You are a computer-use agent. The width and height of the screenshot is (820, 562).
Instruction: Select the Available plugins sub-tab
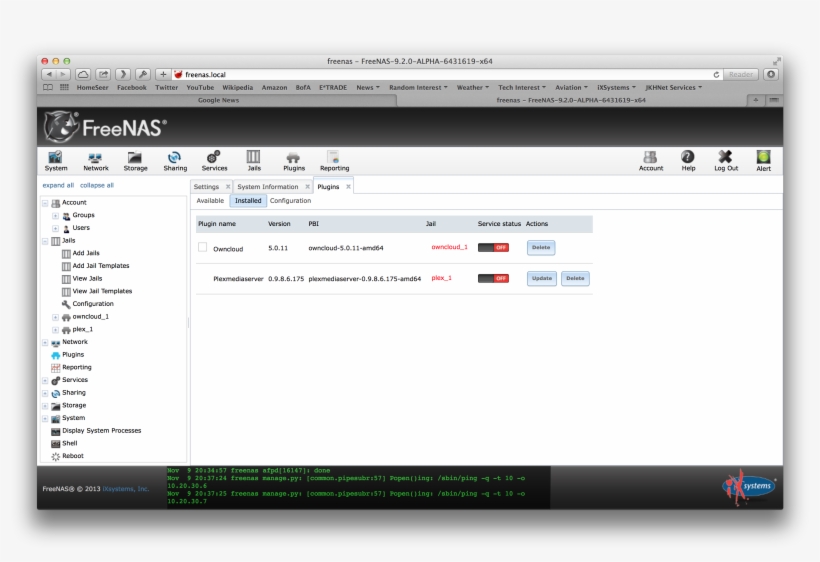point(210,201)
